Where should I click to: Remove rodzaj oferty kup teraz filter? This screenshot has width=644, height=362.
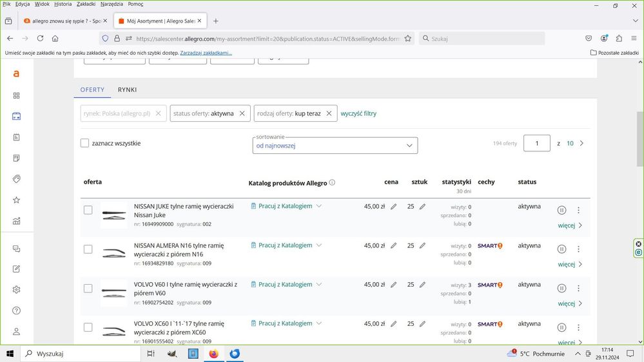click(329, 113)
